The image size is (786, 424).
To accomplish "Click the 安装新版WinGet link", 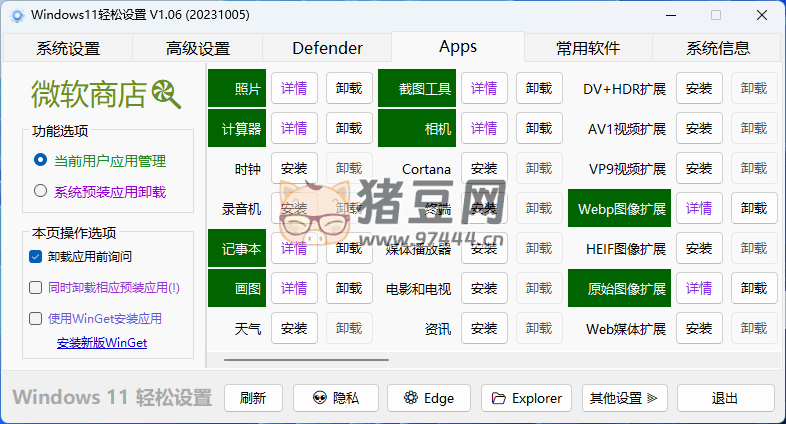I will [102, 343].
